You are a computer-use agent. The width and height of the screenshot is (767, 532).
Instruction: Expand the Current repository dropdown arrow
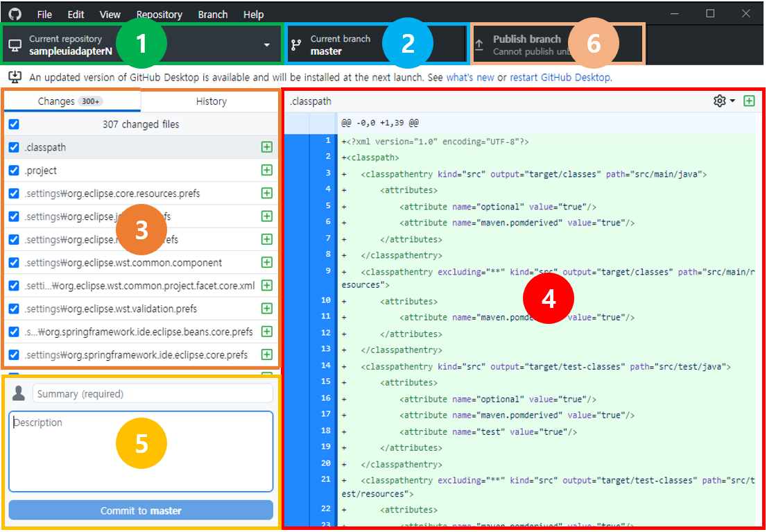(x=266, y=45)
